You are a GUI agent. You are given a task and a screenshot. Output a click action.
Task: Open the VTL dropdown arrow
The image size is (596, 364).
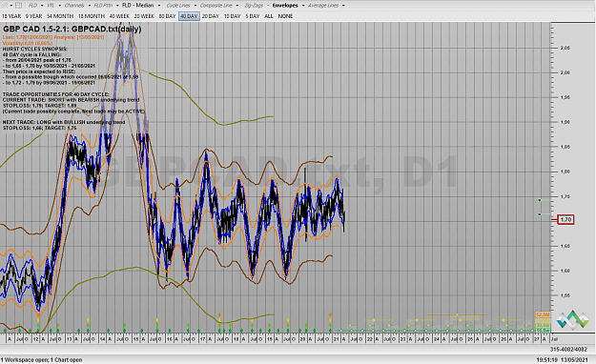(x=60, y=6)
